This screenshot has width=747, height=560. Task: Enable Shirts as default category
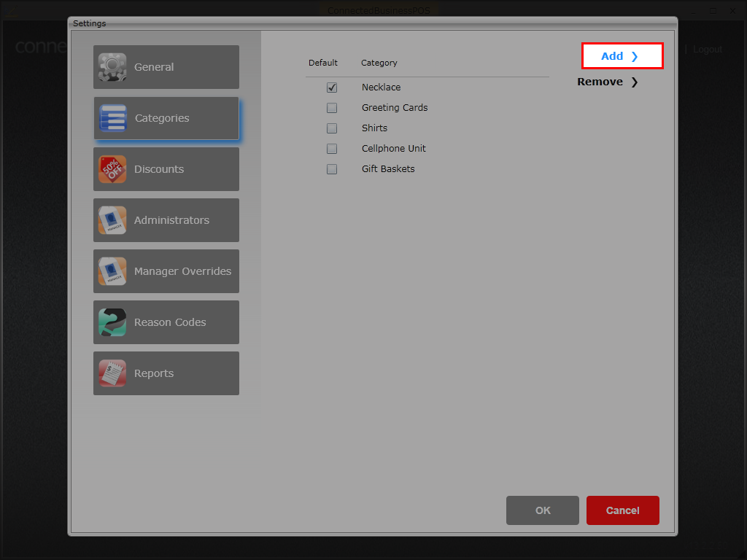(x=332, y=128)
